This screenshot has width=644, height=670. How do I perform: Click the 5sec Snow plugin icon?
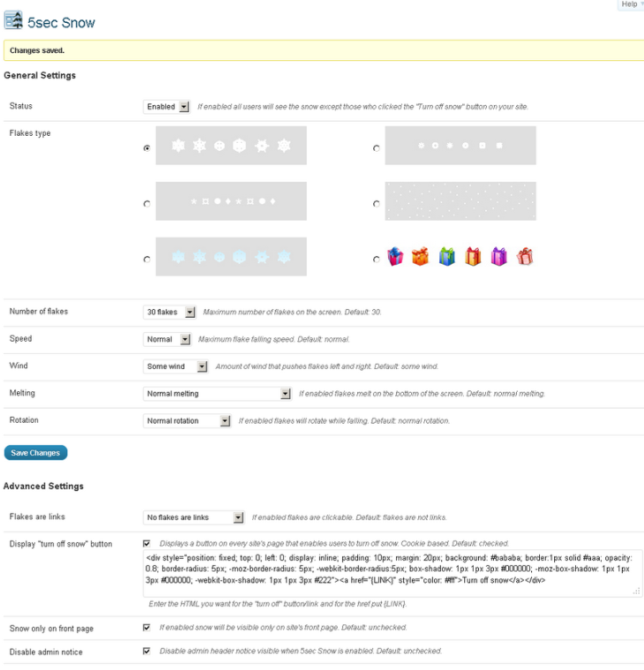(x=13, y=20)
